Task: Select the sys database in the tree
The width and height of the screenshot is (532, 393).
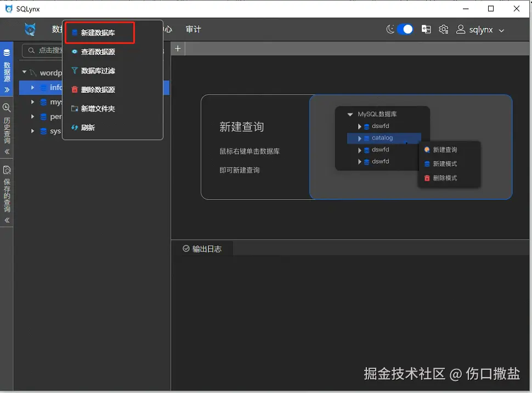Action: (55, 131)
